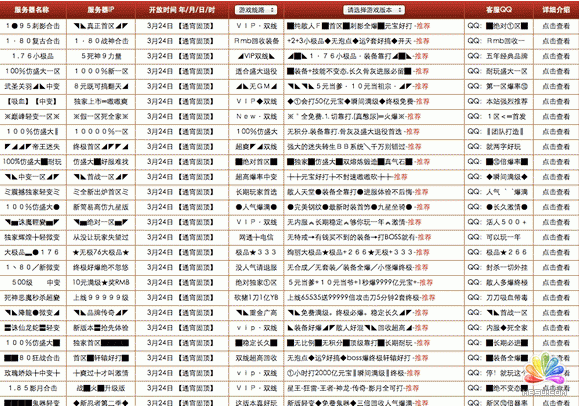Image resolution: width=579 pixels, height=406 pixels.
Task: Click description starting 上线65535送99999倍攻击
Action: pos(354,298)
